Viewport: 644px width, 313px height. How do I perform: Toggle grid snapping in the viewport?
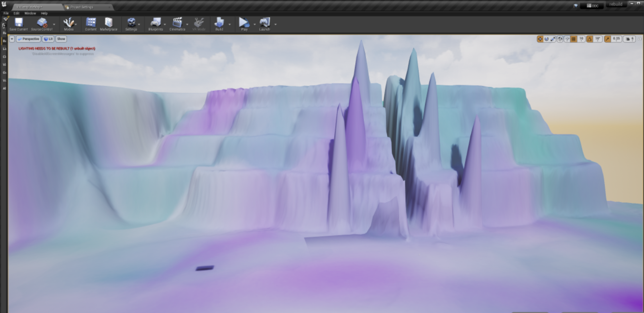coord(574,39)
